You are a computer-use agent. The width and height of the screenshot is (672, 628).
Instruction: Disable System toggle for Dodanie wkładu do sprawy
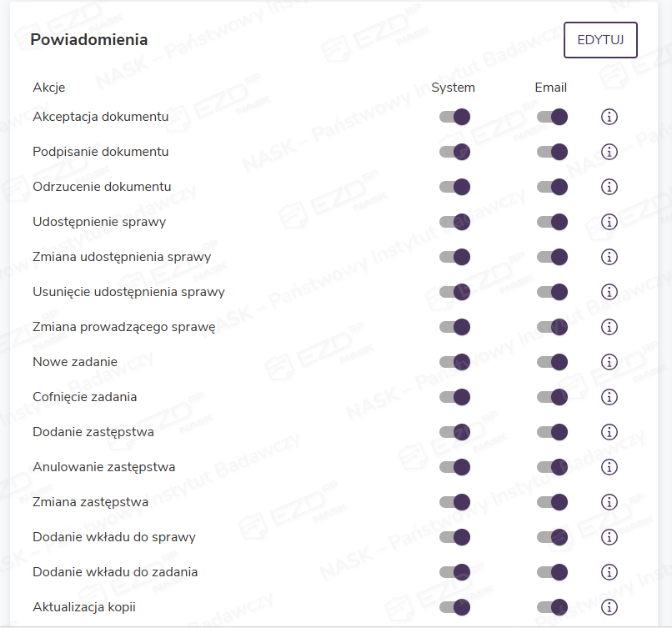(454, 537)
